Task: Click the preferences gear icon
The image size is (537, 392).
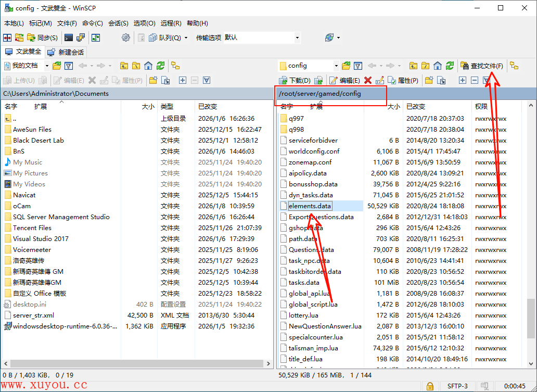Action: (125, 37)
